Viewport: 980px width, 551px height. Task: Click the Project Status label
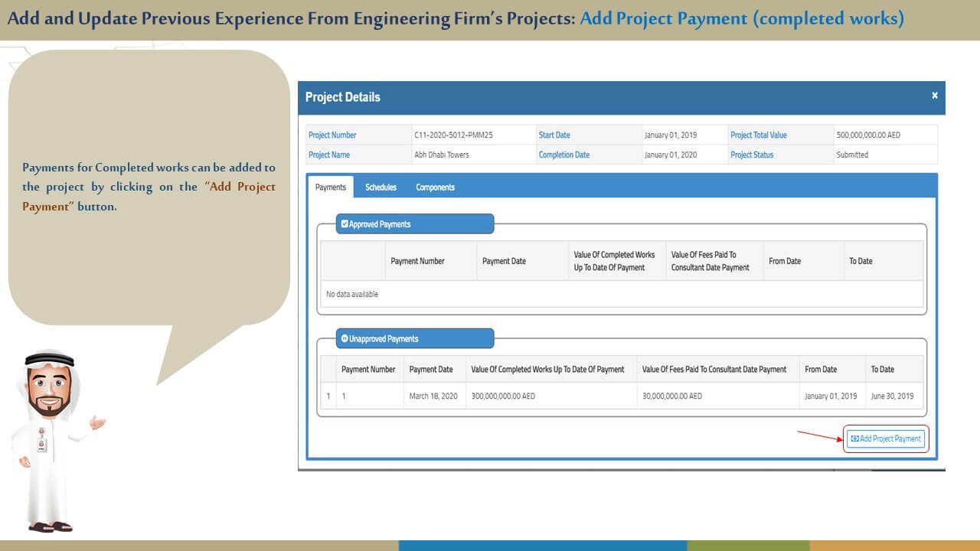point(752,155)
